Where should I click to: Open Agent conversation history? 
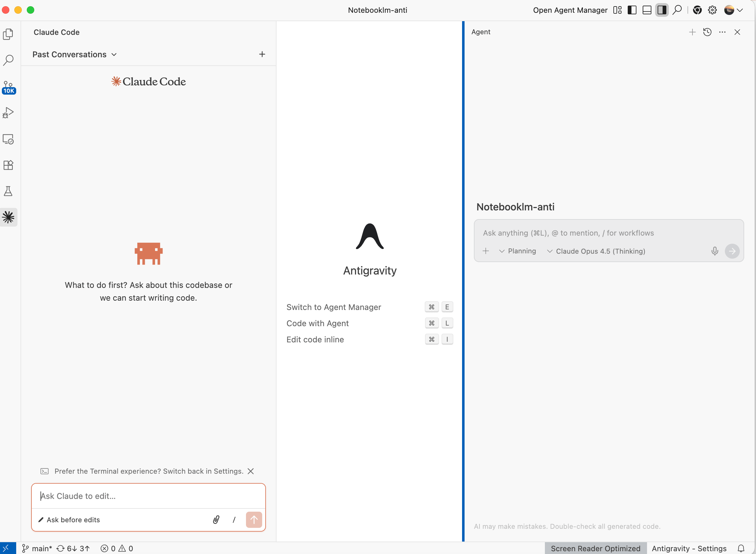click(707, 32)
